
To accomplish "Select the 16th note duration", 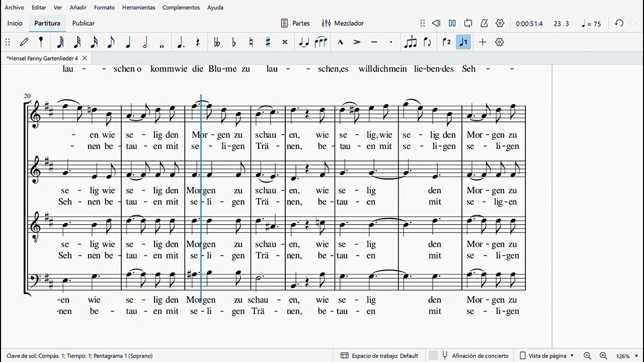I will [94, 42].
